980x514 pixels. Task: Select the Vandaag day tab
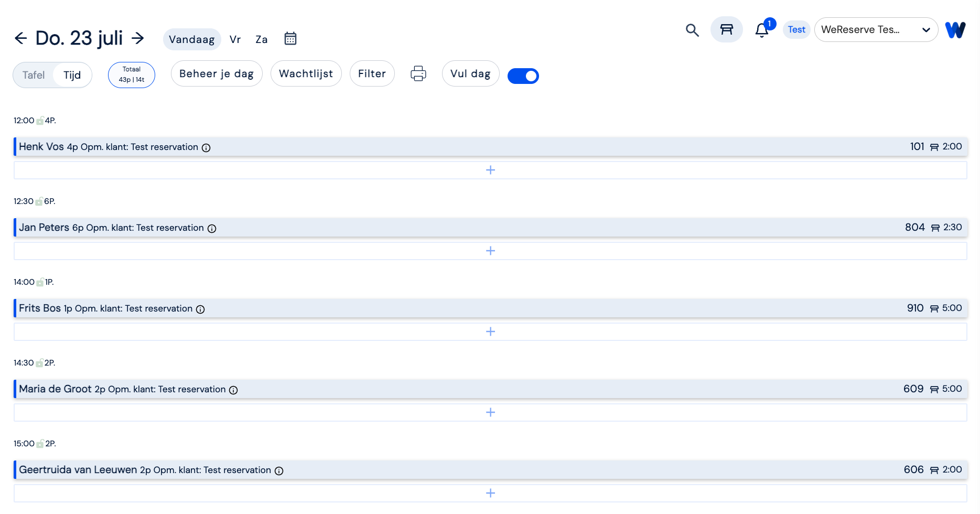(192, 39)
